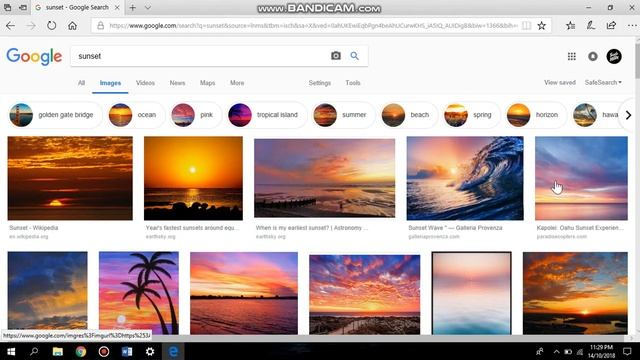Open Year's fastest sunsets image result

point(193,178)
